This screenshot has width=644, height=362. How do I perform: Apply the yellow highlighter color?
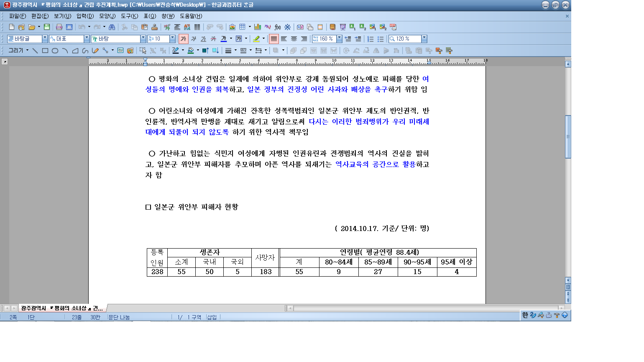pyautogui.click(x=256, y=39)
